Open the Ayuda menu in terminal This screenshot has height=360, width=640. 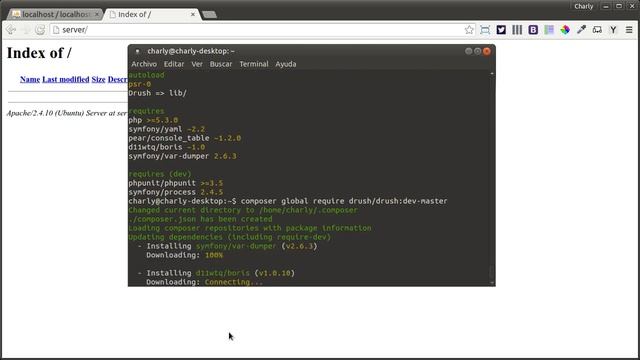point(286,64)
